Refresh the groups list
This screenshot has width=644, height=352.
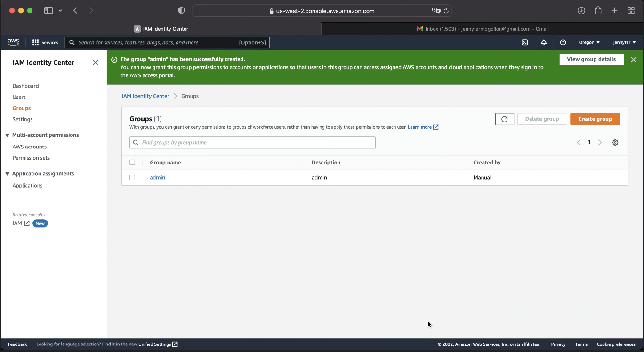point(505,119)
